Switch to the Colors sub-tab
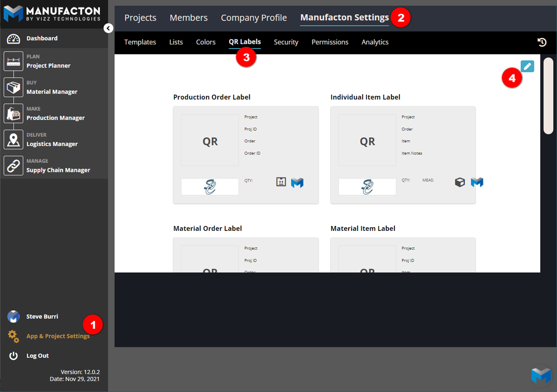 tap(205, 42)
